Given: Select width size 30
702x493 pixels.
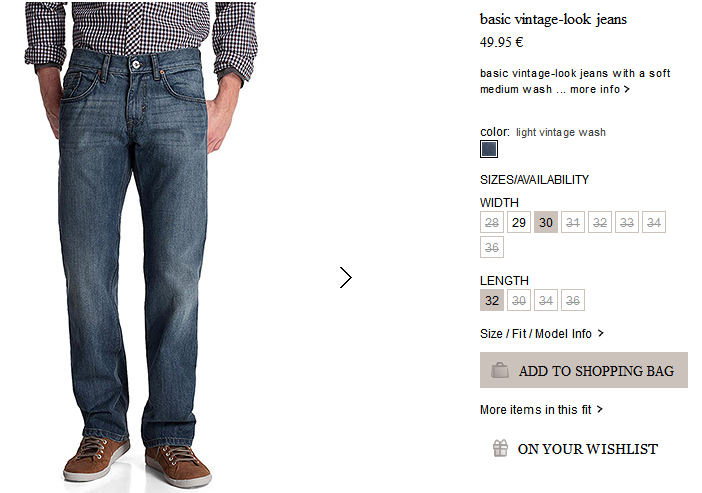Looking at the screenshot, I should click(546, 222).
